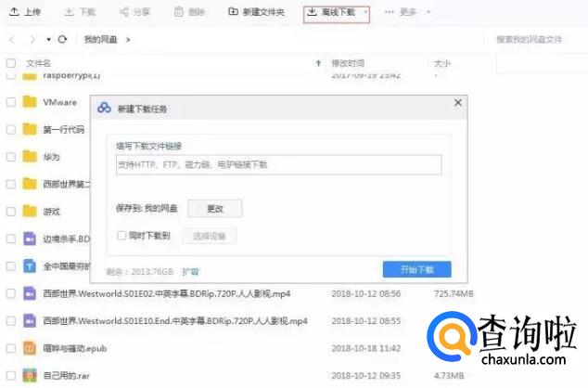The image size is (588, 388).
Task: Click the Westworld S01E10 video icon
Action: [x=30, y=321]
